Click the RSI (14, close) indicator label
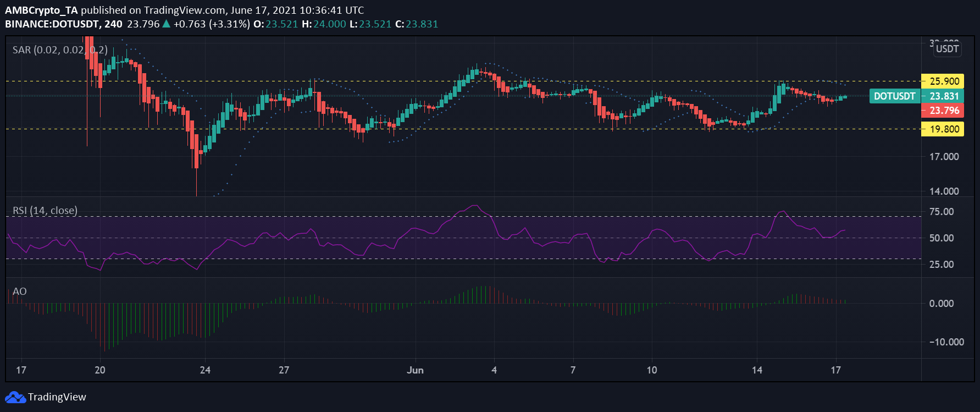This screenshot has width=980, height=412. (x=45, y=211)
